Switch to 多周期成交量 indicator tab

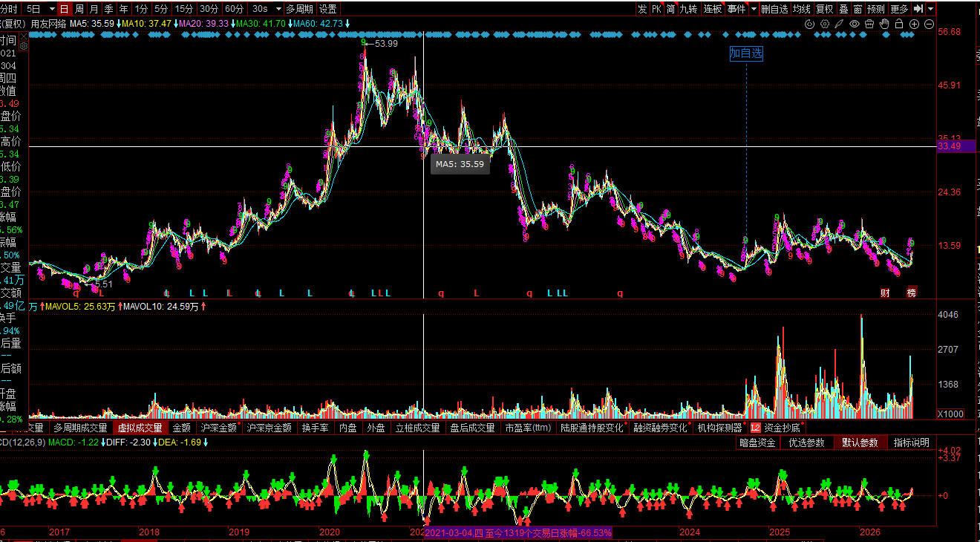point(81,428)
